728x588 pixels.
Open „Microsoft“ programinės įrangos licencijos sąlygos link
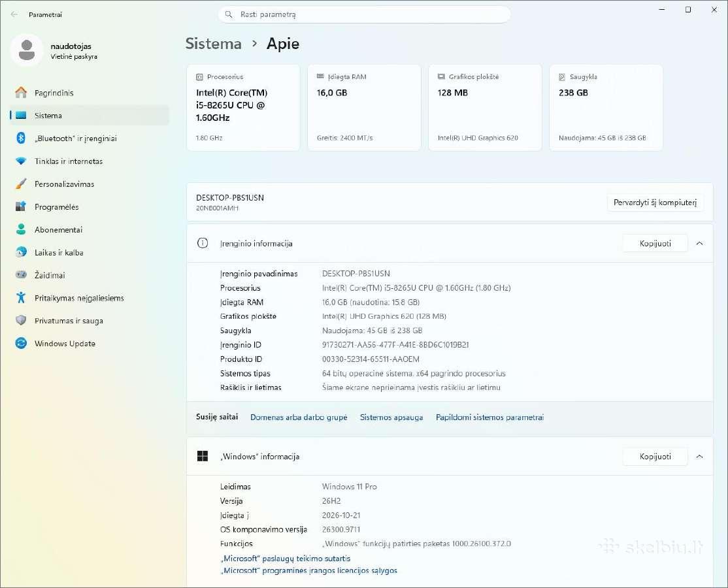coord(309,570)
